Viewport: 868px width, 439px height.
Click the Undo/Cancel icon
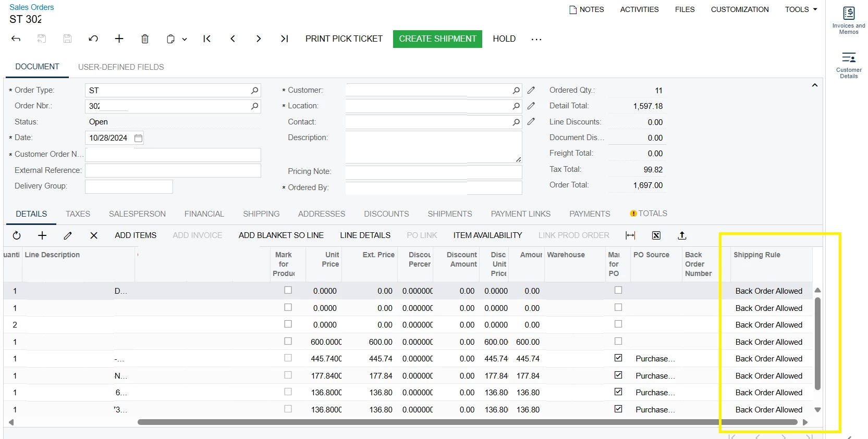click(x=93, y=39)
